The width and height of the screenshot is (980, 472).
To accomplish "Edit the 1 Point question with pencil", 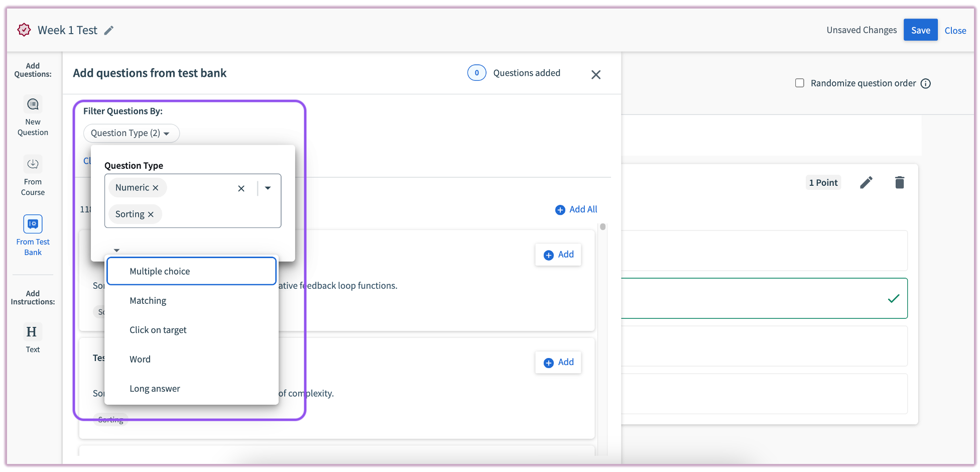I will pyautogui.click(x=866, y=183).
